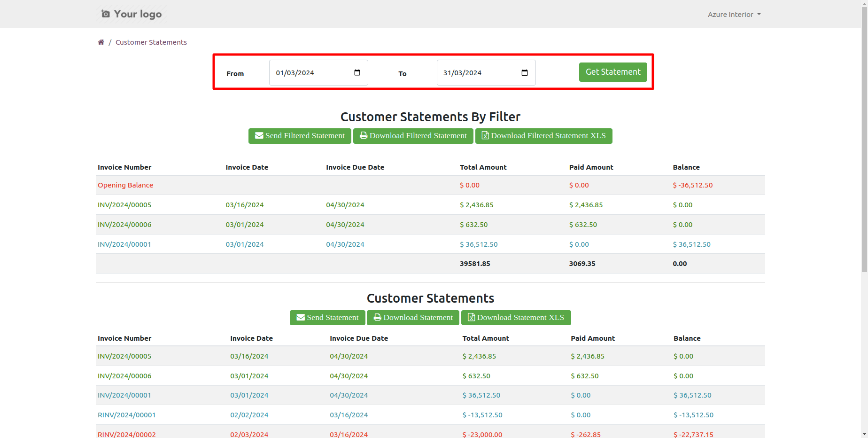Click Download Statement XLS button
868x438 pixels.
516,318
